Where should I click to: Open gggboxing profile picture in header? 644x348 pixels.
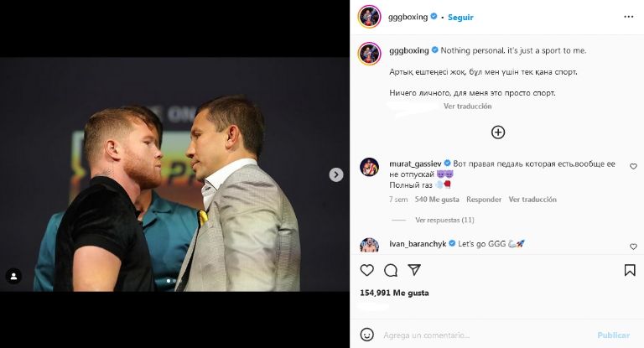[x=370, y=16]
